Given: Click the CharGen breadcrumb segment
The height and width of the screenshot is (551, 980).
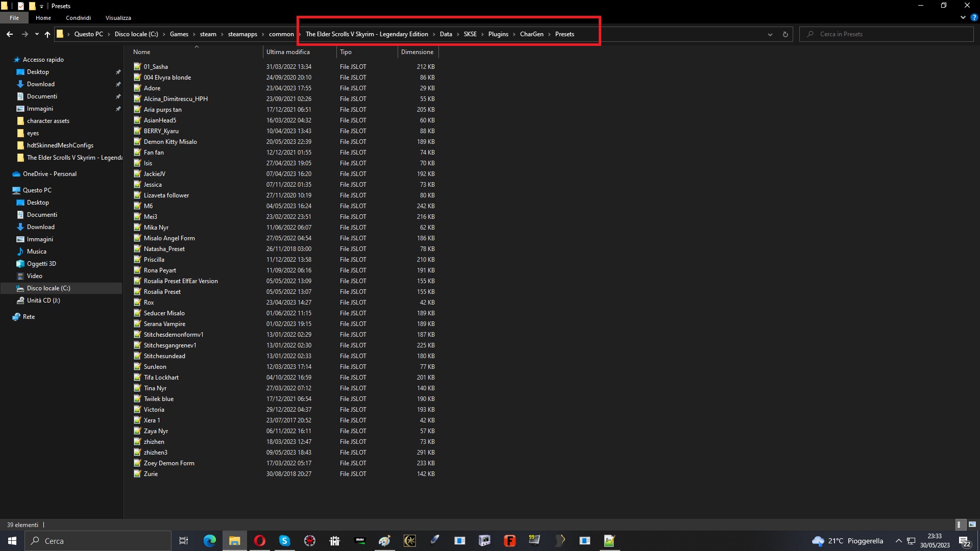Looking at the screenshot, I should point(532,34).
